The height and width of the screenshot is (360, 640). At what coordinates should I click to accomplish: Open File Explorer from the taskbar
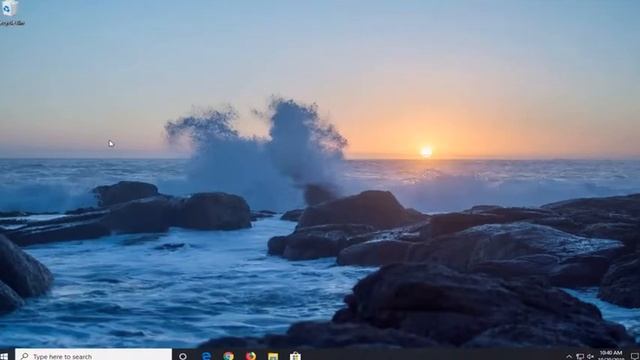pos(273,356)
